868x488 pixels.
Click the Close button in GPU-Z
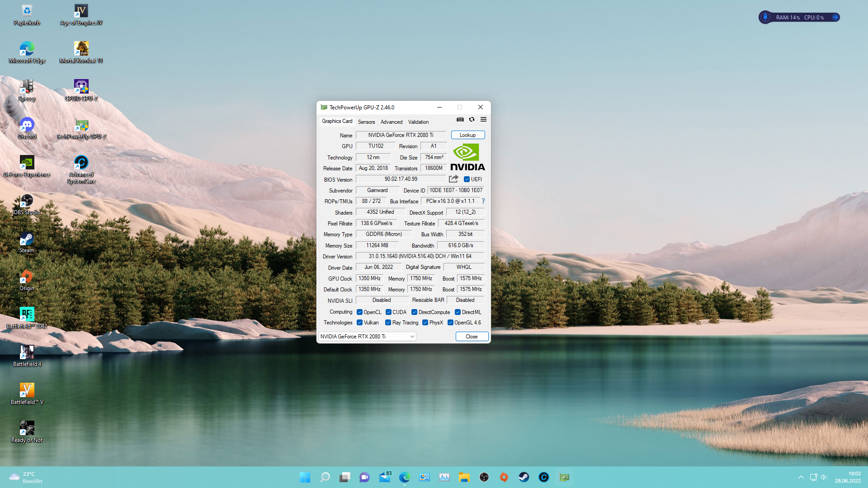click(472, 337)
